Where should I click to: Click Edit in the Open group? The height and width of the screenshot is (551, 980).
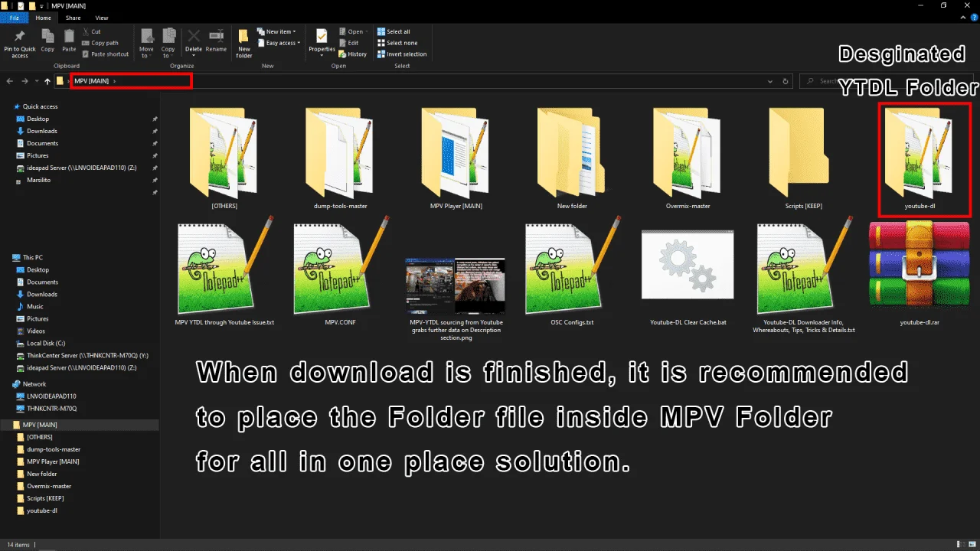point(349,43)
